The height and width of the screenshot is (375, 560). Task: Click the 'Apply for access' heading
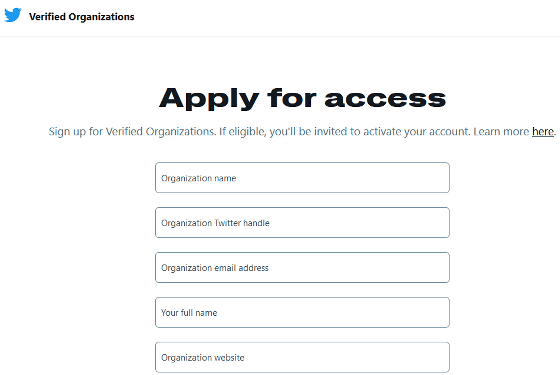[x=302, y=98]
